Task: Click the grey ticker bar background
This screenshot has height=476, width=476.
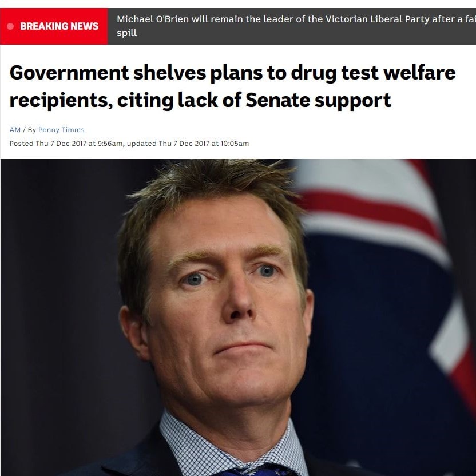Action: tap(292, 26)
